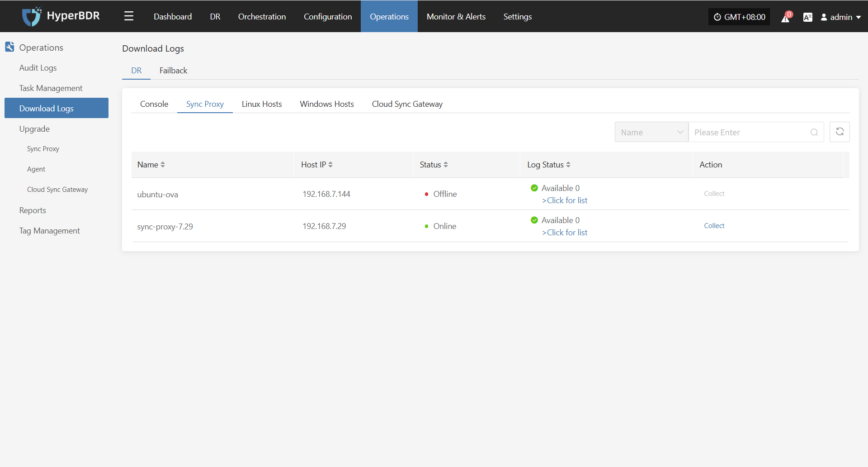
Task: Select the Linux Hosts sub-tab
Action: [x=262, y=104]
